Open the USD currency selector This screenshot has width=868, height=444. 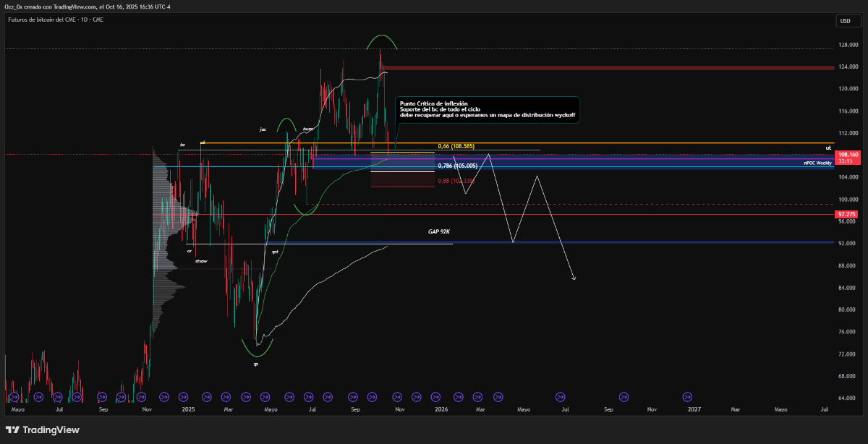[x=845, y=22]
